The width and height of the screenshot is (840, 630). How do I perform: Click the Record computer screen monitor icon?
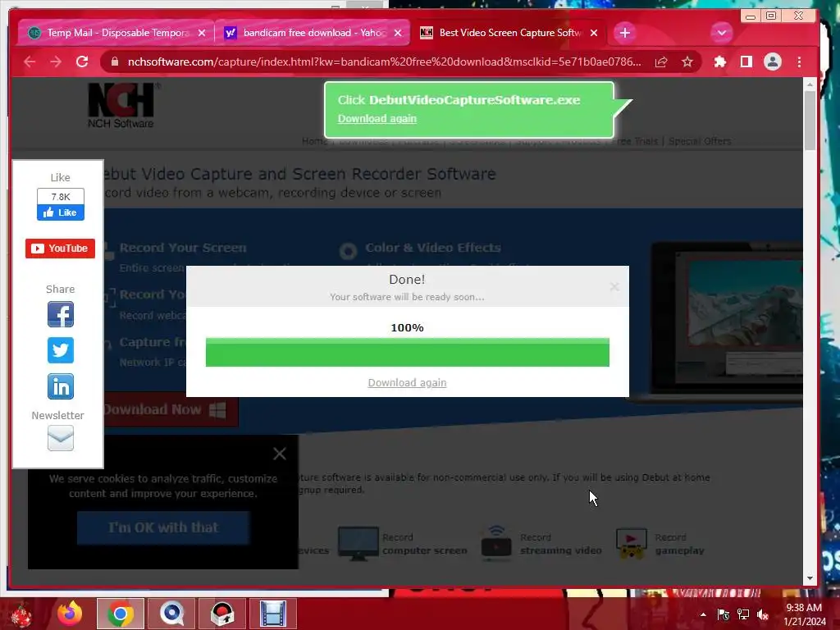point(358,543)
